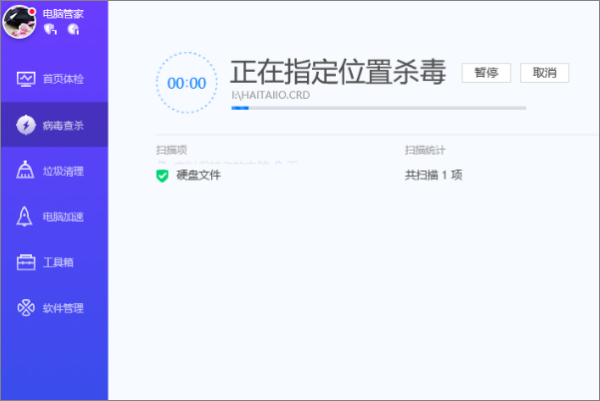Click the user avatar picture

[x=19, y=22]
